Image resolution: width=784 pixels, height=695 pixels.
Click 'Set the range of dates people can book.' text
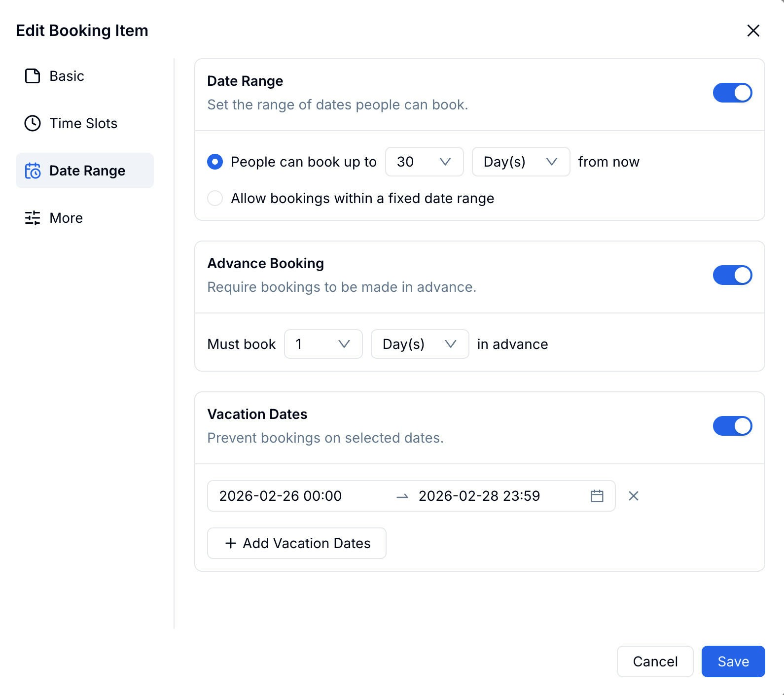[338, 104]
